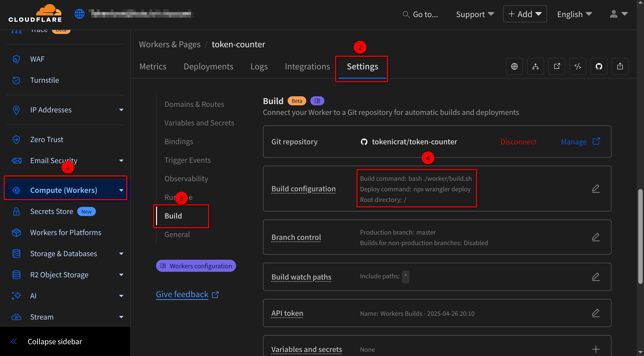The image size is (644, 356).
Task: Click the Secrets Store lock icon
Action: [x=16, y=211]
